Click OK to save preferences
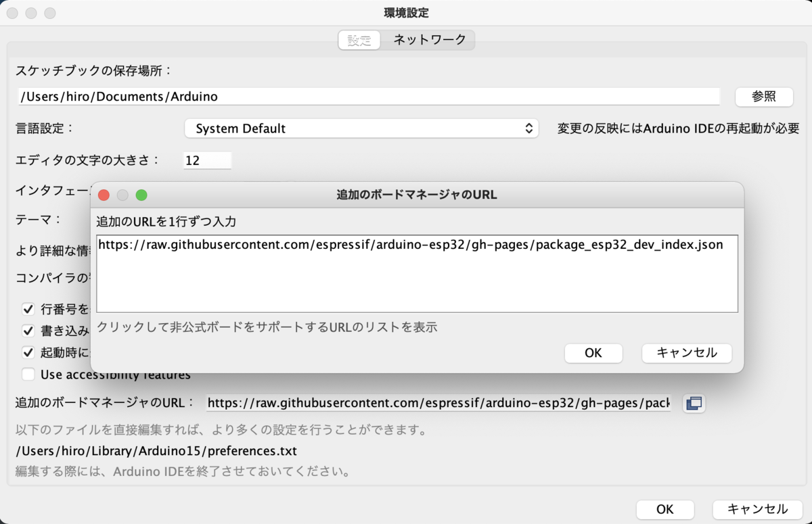This screenshot has height=524, width=812. [665, 509]
